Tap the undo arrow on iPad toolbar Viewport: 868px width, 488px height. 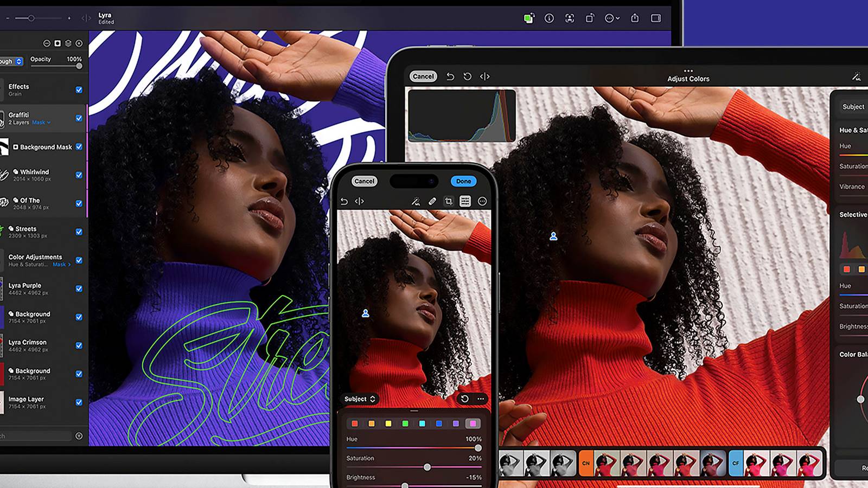point(450,76)
